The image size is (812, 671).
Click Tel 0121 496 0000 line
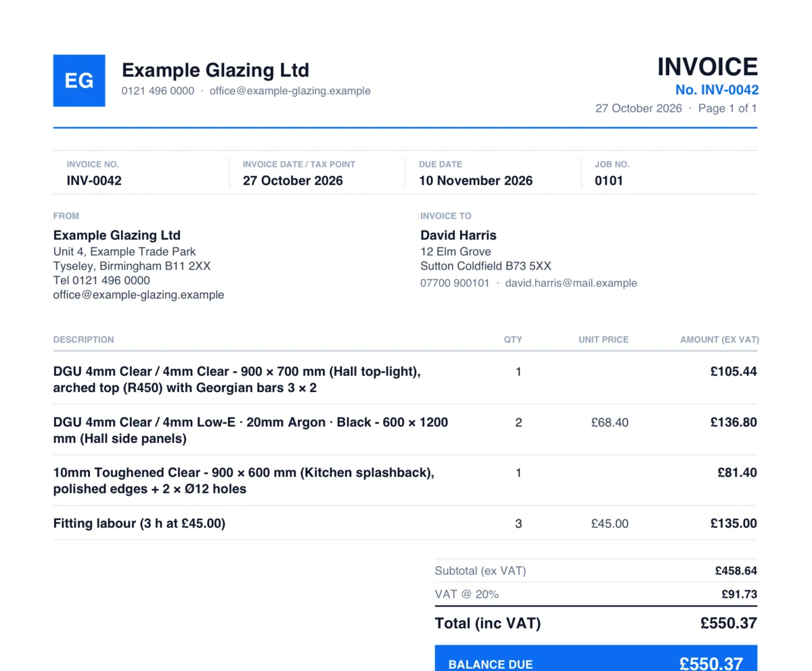101,280
